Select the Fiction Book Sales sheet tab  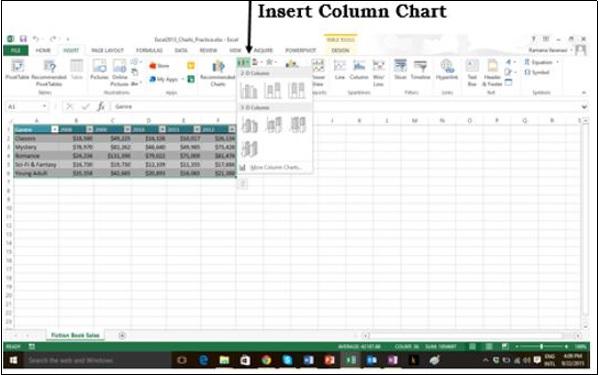coord(75,335)
